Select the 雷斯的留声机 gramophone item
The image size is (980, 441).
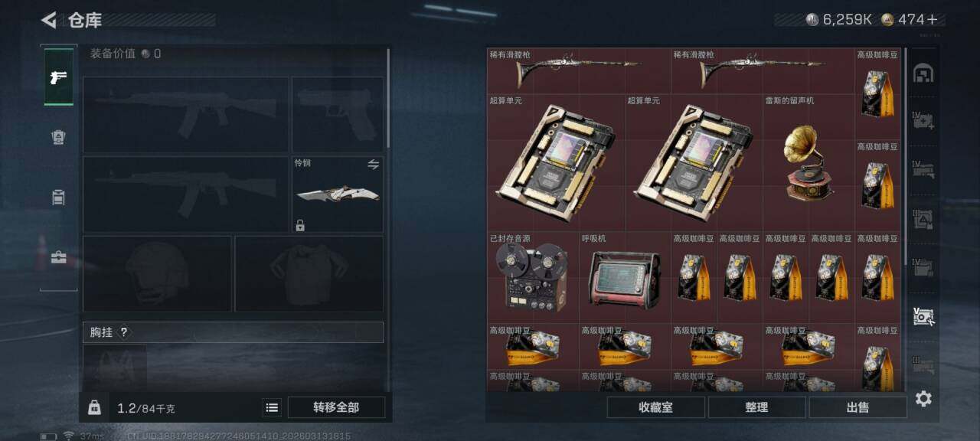(808, 162)
